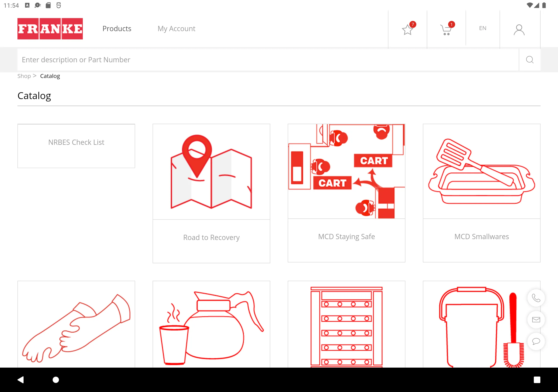Viewport: 558px width, 392px height.
Task: Switch to EN language toggle
Action: pos(482,28)
